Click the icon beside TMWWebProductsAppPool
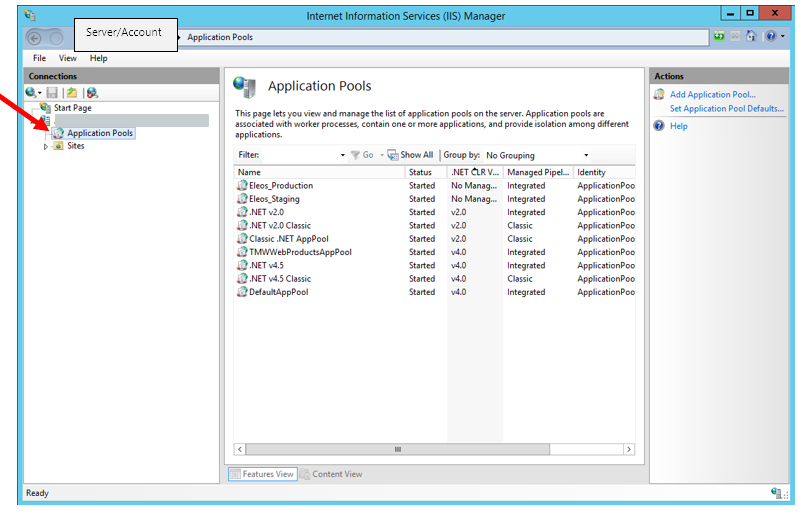This screenshot has width=810, height=515. [x=242, y=252]
